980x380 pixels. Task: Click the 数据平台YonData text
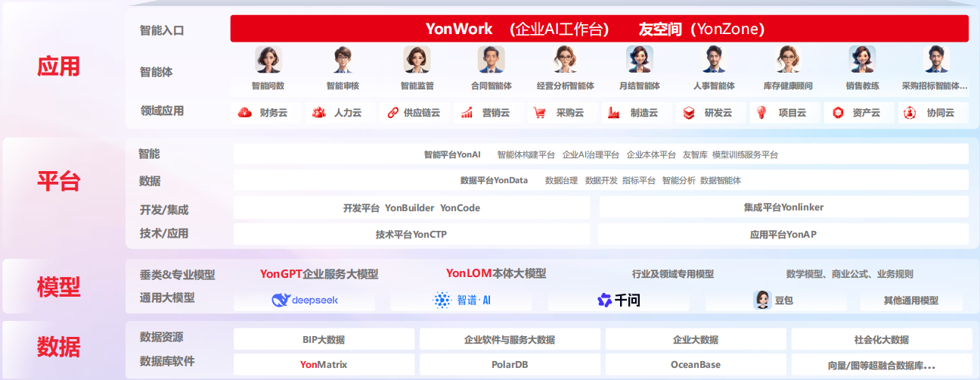coord(494,180)
